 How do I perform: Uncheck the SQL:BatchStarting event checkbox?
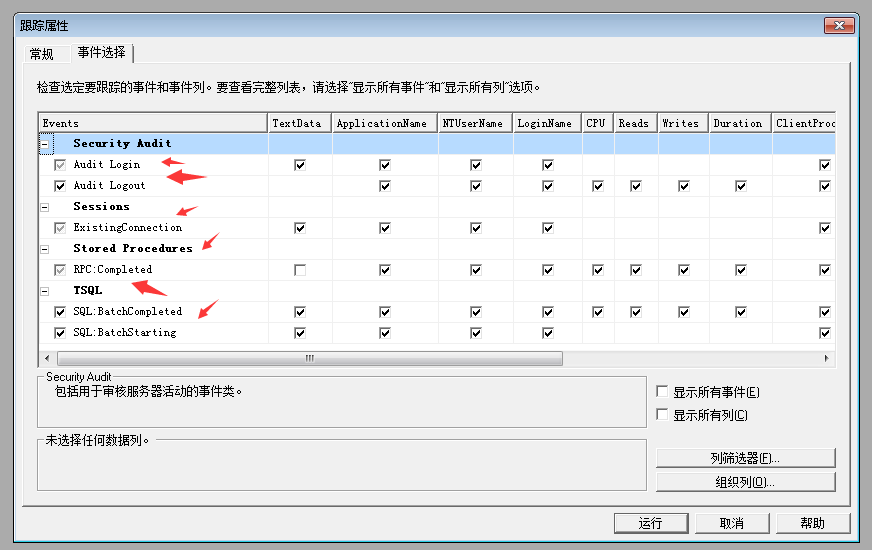coord(60,333)
